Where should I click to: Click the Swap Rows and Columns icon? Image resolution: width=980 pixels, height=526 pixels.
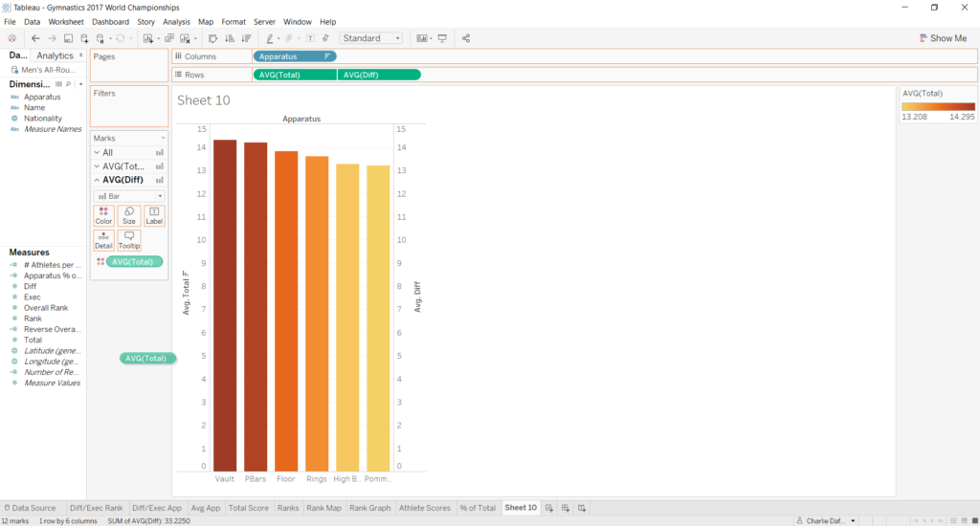(212, 38)
